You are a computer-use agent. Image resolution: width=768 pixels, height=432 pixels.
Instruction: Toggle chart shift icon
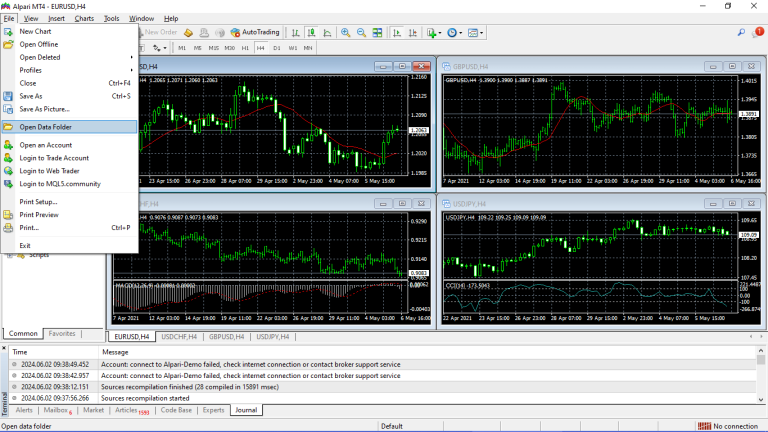coord(413,33)
